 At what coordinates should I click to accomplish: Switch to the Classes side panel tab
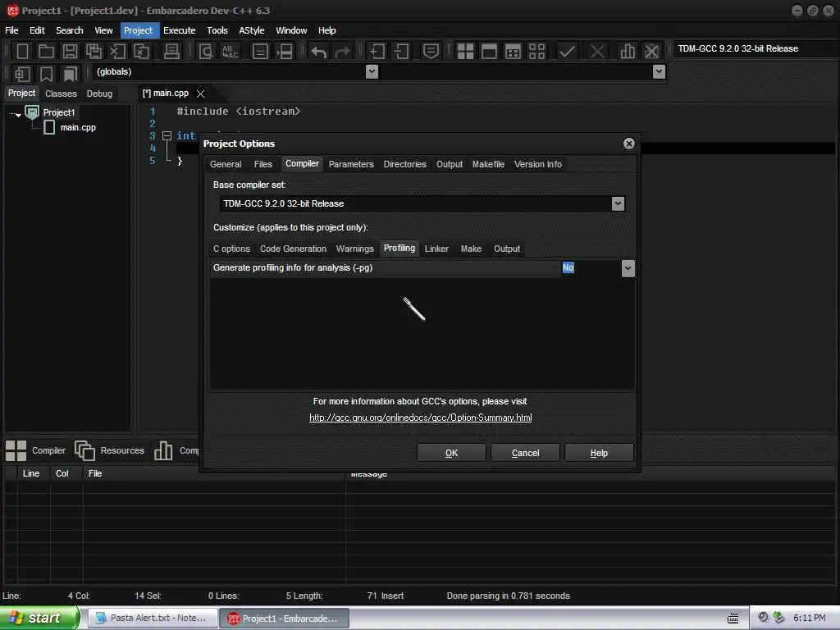click(61, 94)
